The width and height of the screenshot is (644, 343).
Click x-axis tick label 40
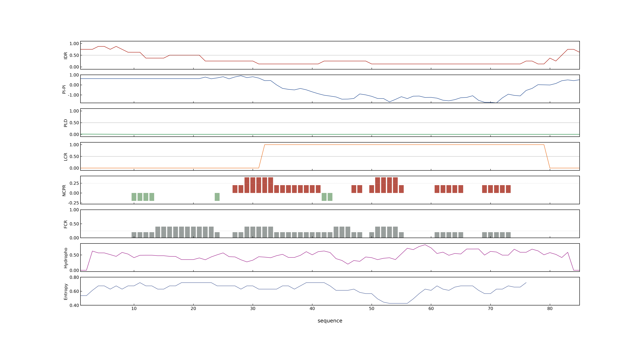(x=312, y=309)
